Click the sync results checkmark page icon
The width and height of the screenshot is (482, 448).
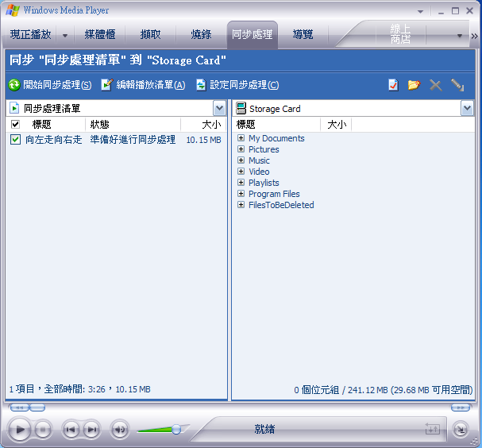coord(393,85)
